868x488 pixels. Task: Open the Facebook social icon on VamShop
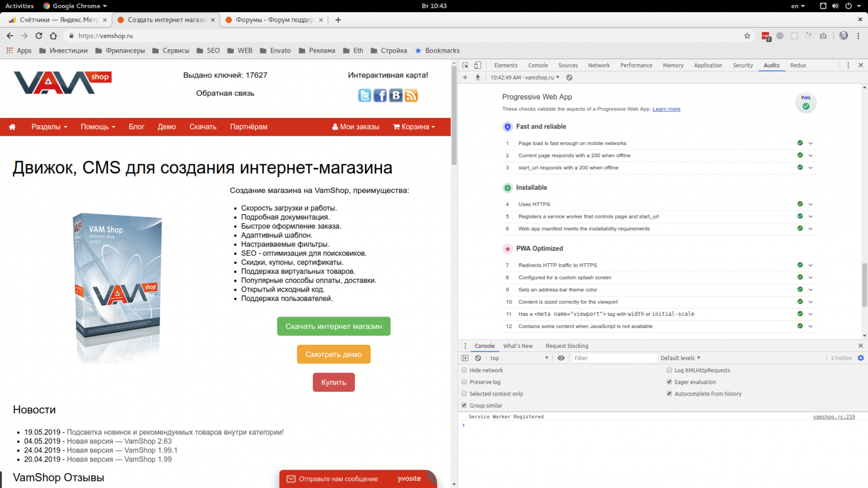pyautogui.click(x=380, y=95)
